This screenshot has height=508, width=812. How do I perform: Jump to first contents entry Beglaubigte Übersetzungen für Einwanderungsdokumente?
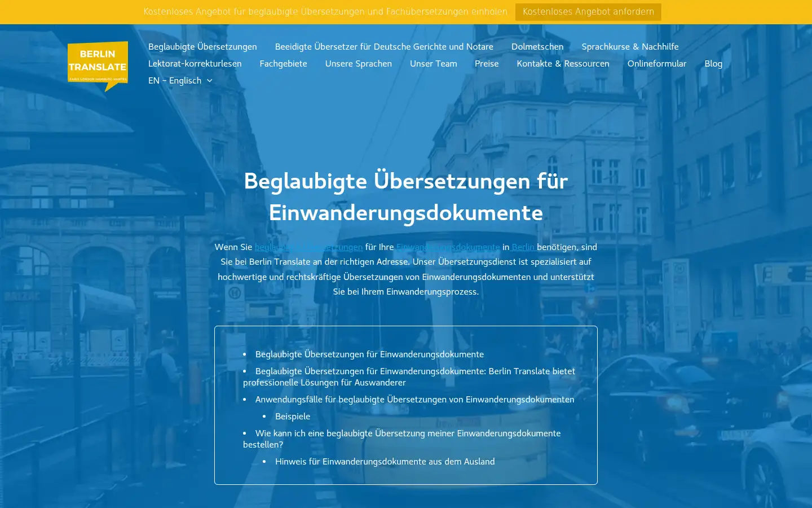pos(369,354)
